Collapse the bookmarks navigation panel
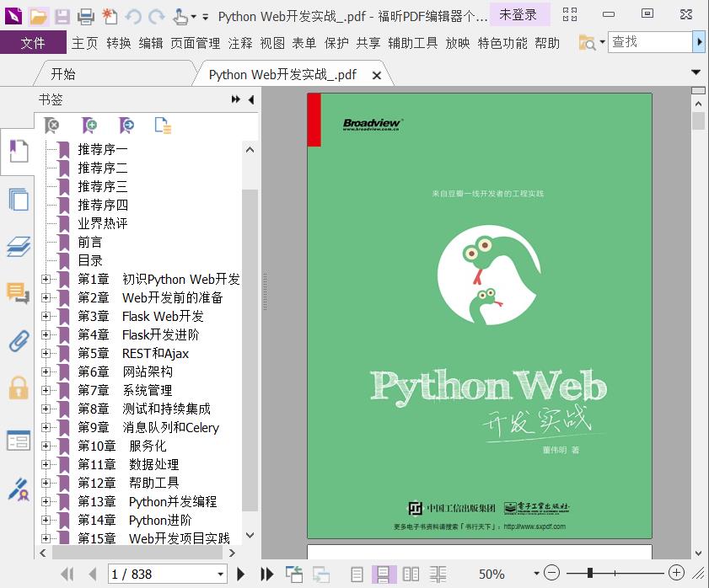Screen dimensions: 709x588 (x=251, y=99)
